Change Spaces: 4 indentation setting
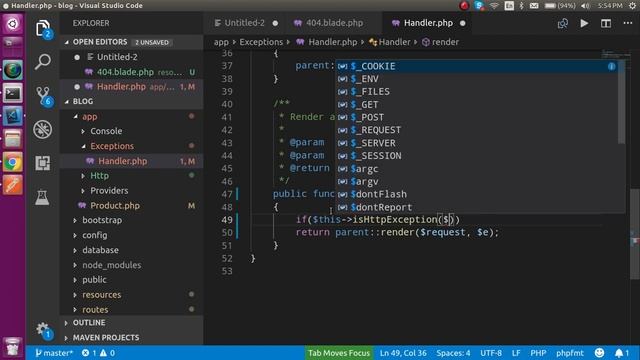 pyautogui.click(x=453, y=353)
